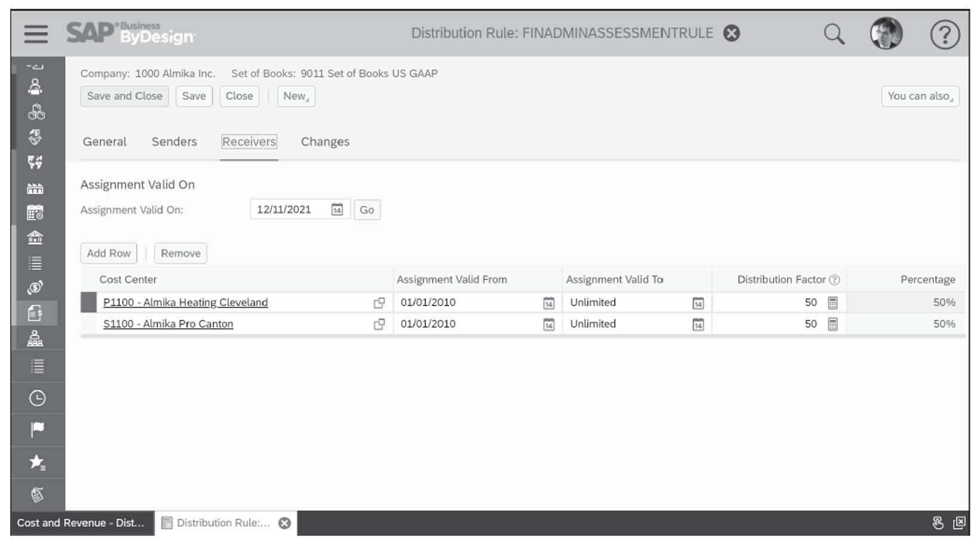Open the S1100 - Almika Pro Canton link
Screen dimensions: 980x547
tap(167, 323)
